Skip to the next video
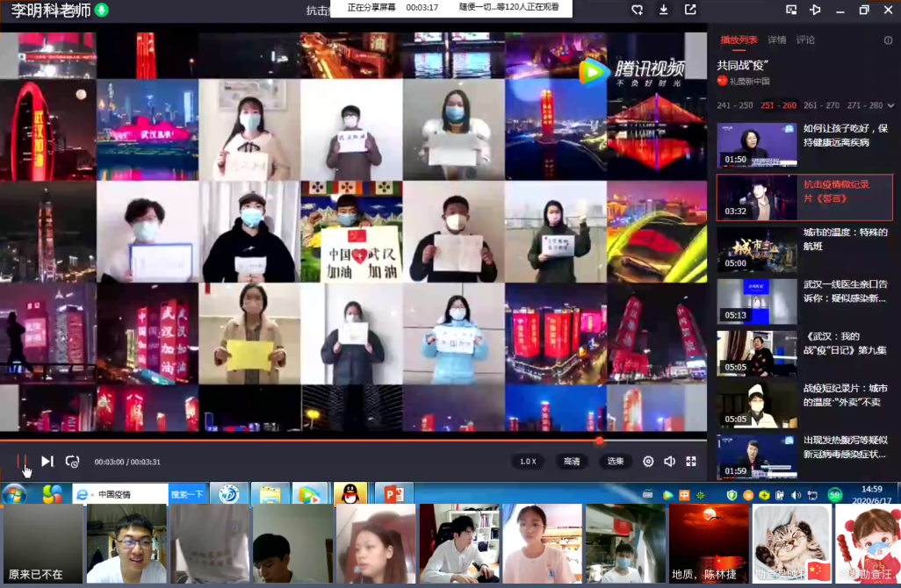Image resolution: width=901 pixels, height=588 pixels. (47, 462)
